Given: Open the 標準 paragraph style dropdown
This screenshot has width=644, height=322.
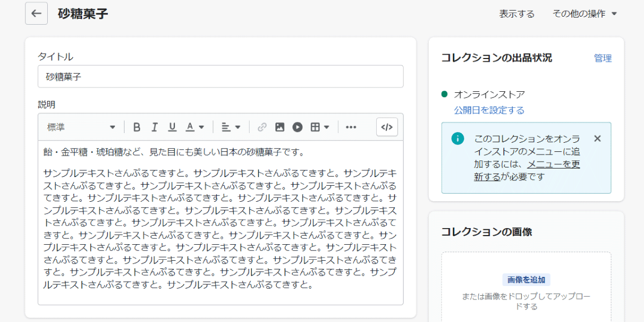Looking at the screenshot, I should (81, 127).
